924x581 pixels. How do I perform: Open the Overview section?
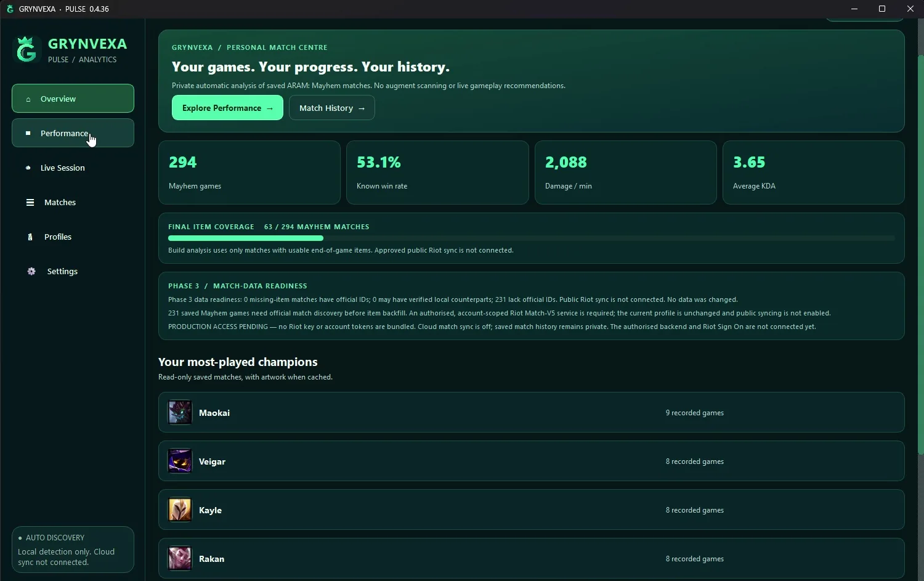point(73,99)
